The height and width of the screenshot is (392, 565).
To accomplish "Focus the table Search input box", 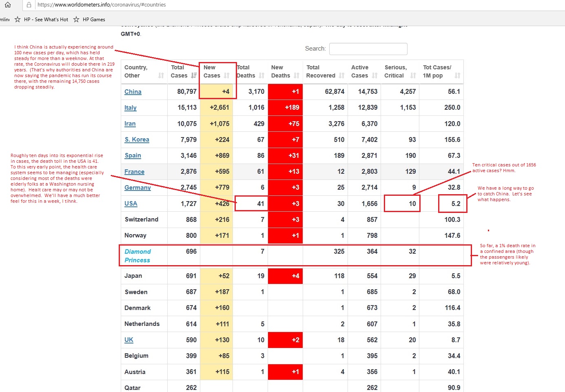I will tap(368, 49).
